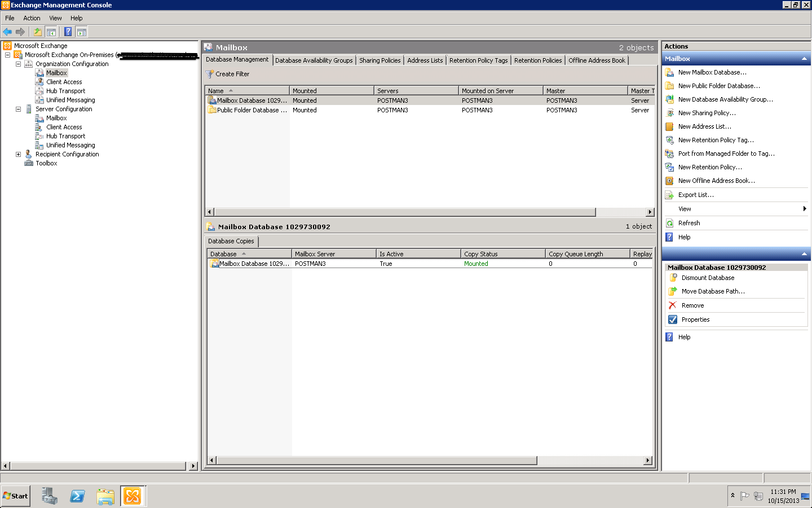The width and height of the screenshot is (812, 508).
Task: Toggle the console tree toolbar icon
Action: (x=51, y=32)
